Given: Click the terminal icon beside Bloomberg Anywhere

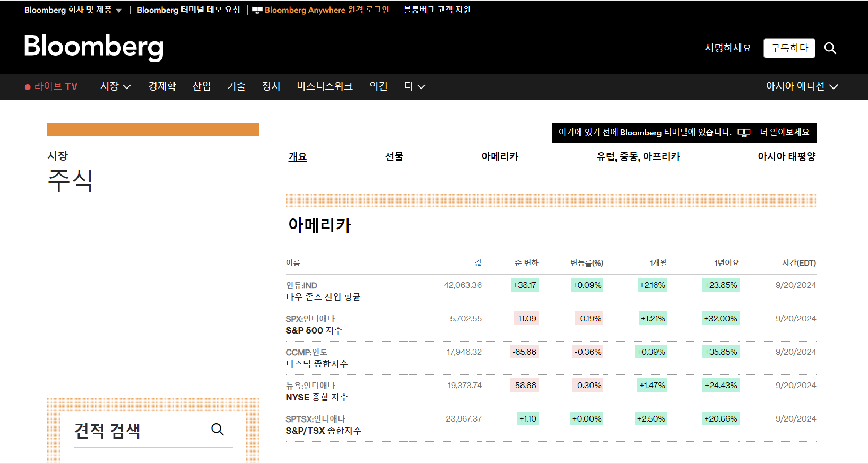Looking at the screenshot, I should click(257, 10).
